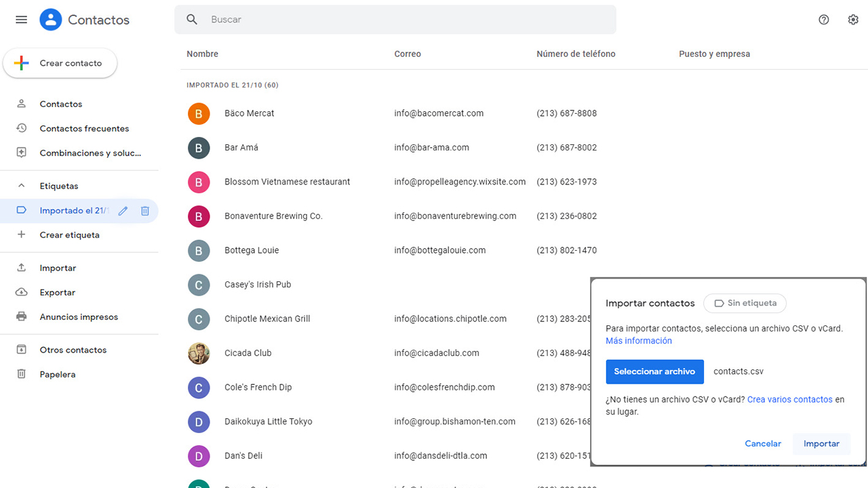868x488 pixels.
Task: Select Contactos frecuentes in sidebar
Action: [84, 128]
